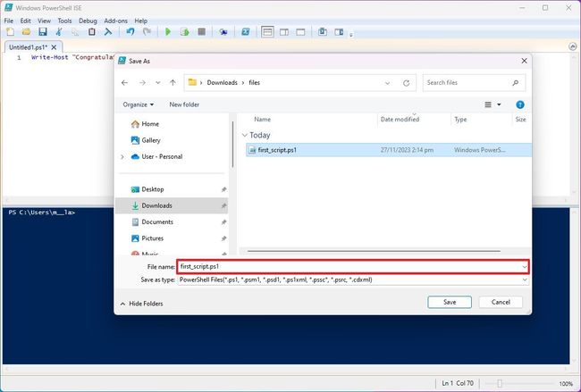Sort by the Name column header

(x=262, y=119)
